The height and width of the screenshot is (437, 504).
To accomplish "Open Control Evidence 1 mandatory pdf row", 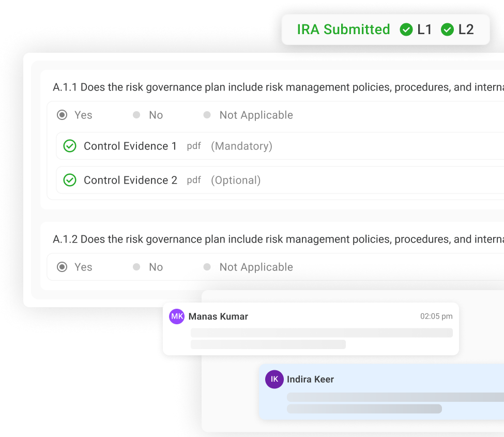I will point(279,146).
